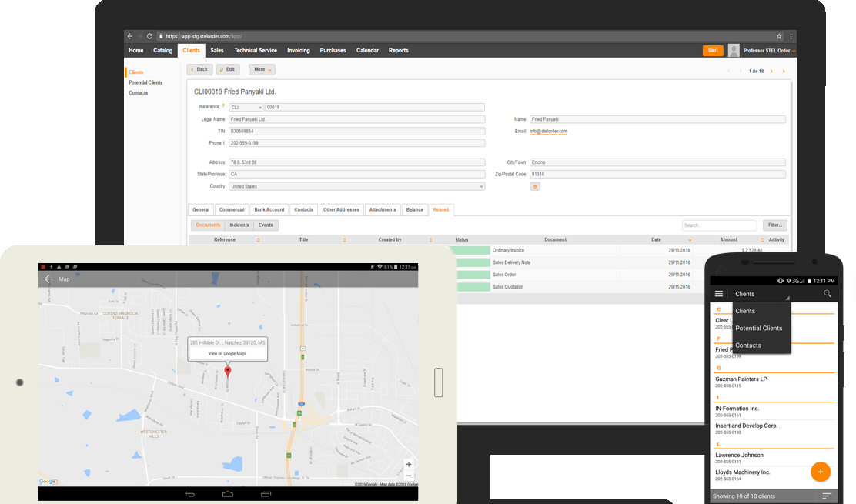This screenshot has height=504, width=856.
Task: Show the Incidents sub-tab
Action: point(239,225)
